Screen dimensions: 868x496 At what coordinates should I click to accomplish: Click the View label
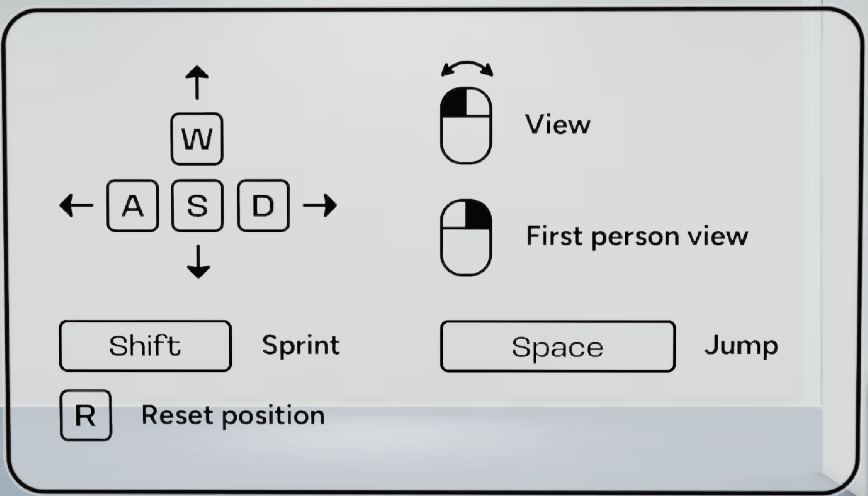click(x=558, y=124)
